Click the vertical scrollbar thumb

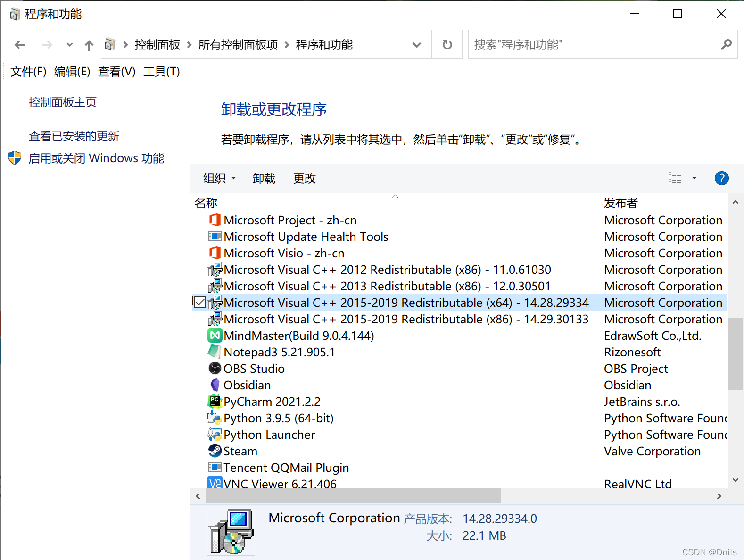[735, 354]
